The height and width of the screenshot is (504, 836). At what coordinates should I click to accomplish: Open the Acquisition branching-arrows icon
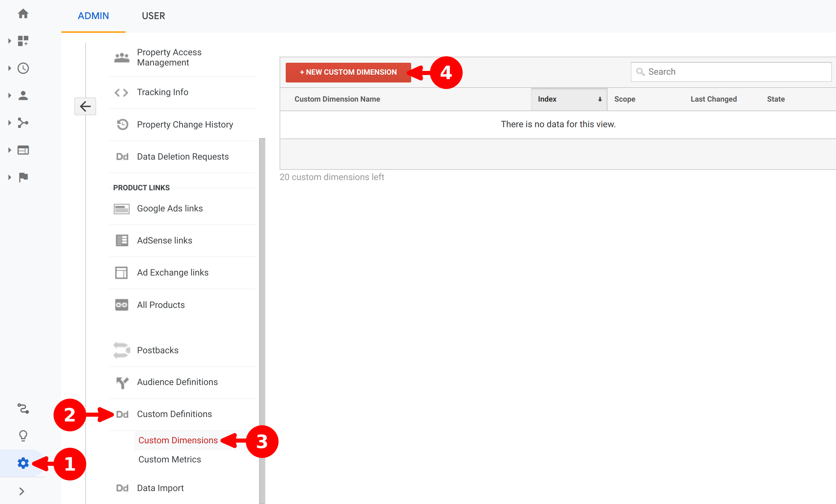click(x=23, y=123)
